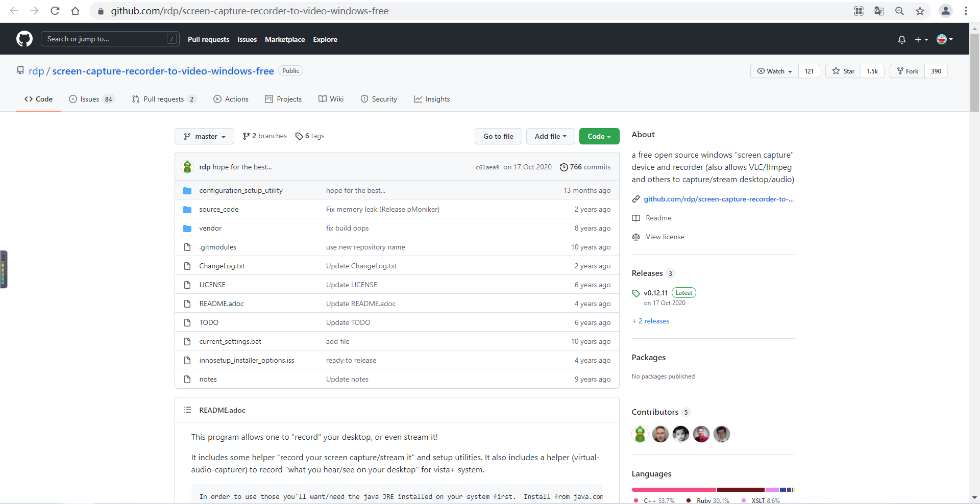The width and height of the screenshot is (980, 504).
Task: Click the GitHub Octocat logo
Action: (24, 39)
